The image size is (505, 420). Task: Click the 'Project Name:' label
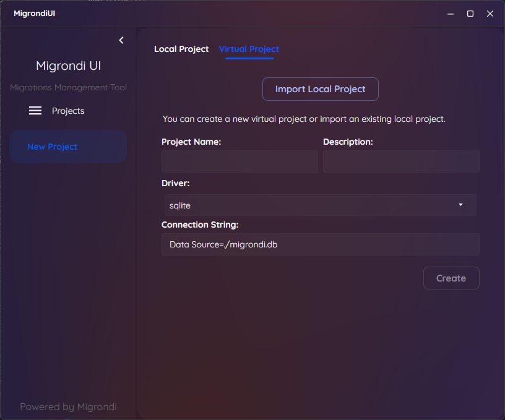191,142
